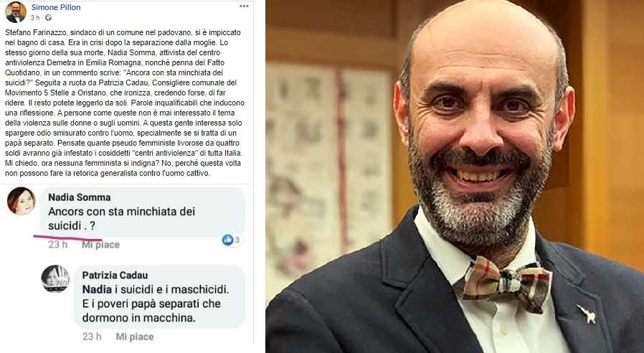Click the lapel pin on the jacket photo
Image resolution: width=644 pixels, height=353 pixels.
click(x=587, y=314)
